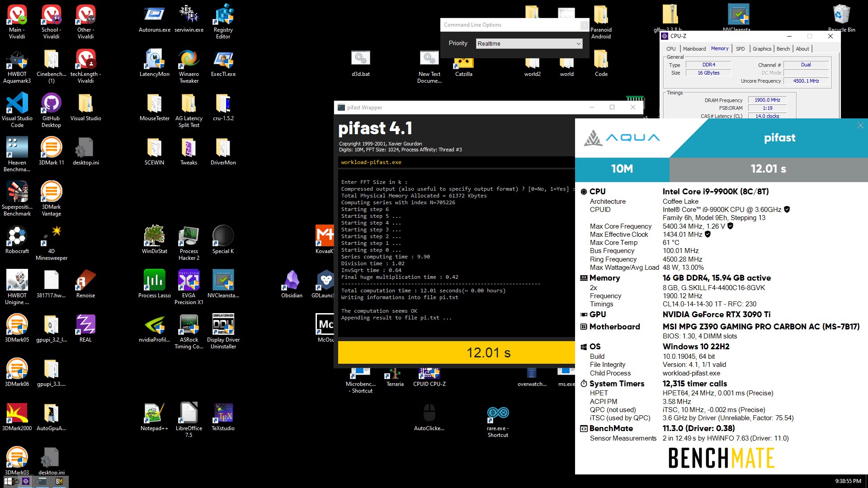Click the workload-pifast.exe label in pifast Wrapper
This screenshot has height=488, width=868.
tap(371, 162)
